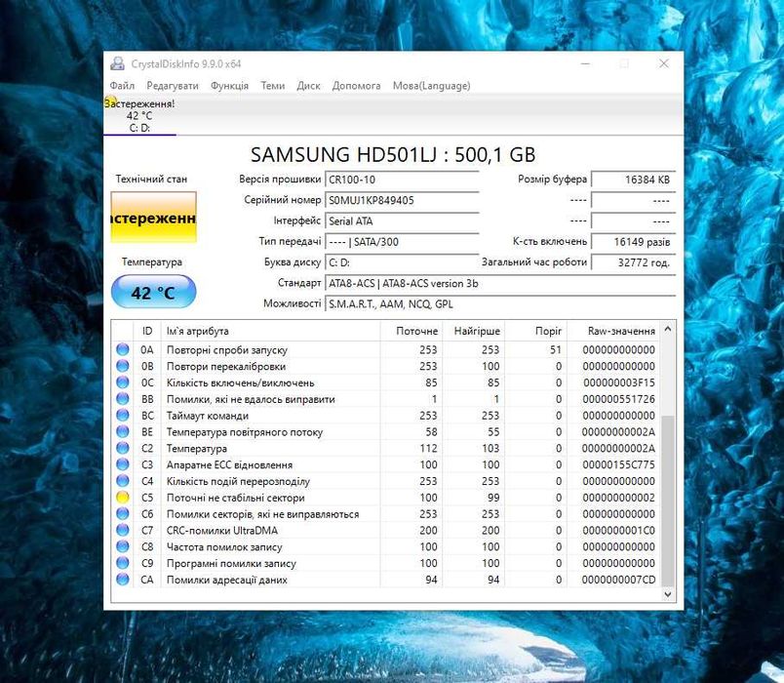
Task: Click status orb for attribute BE
Action: (123, 431)
